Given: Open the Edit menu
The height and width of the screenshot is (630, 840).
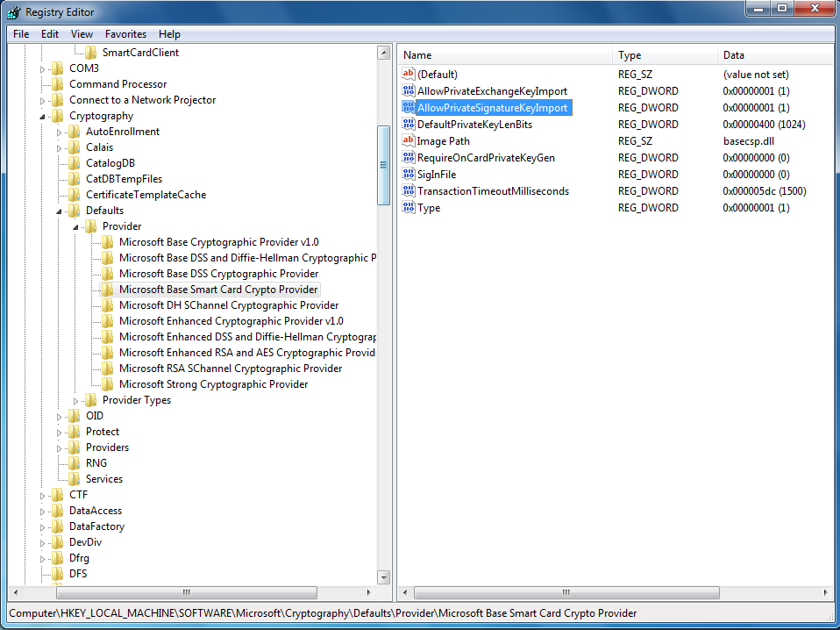Looking at the screenshot, I should (50, 33).
